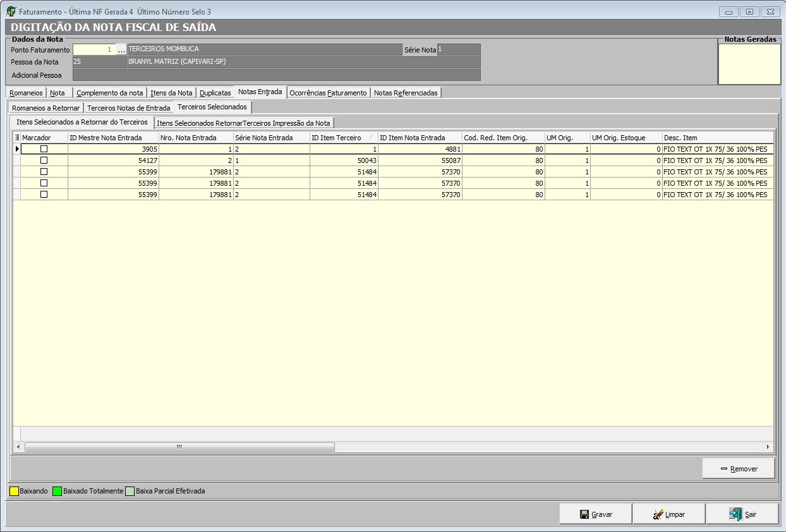Click the Ponto Faturamento lookup ellipsis button

pos(122,50)
